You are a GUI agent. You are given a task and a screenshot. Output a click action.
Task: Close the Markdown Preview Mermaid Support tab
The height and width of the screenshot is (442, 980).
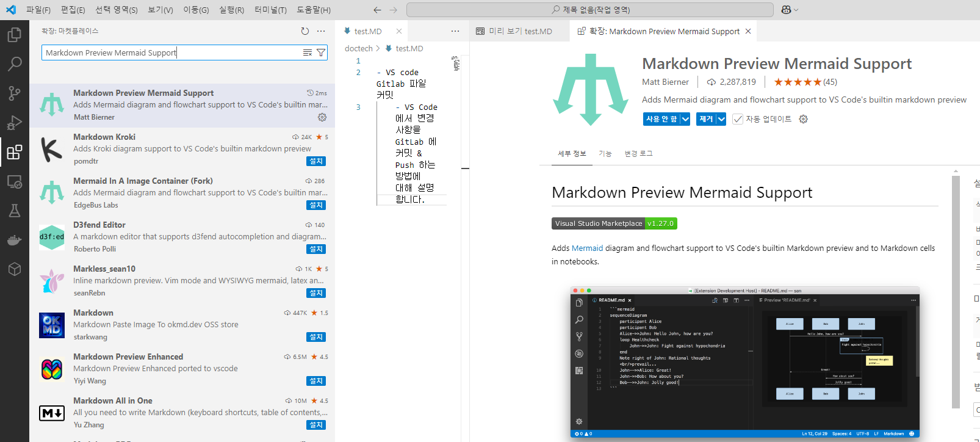tap(748, 31)
